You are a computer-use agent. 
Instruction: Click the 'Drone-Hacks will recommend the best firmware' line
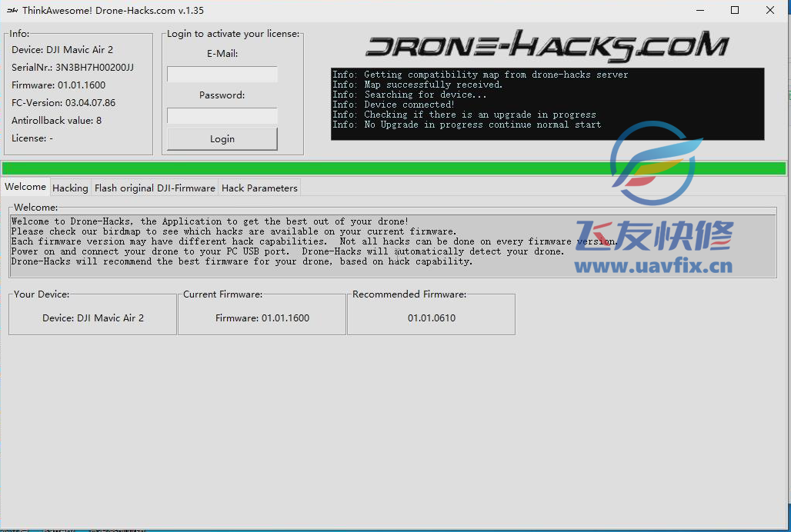click(242, 261)
